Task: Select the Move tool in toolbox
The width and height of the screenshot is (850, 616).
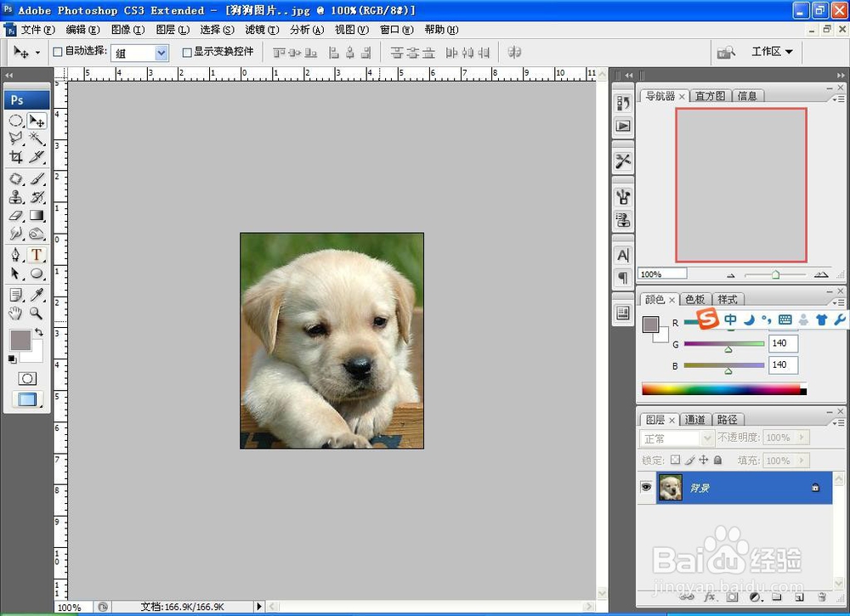Action: pyautogui.click(x=37, y=121)
